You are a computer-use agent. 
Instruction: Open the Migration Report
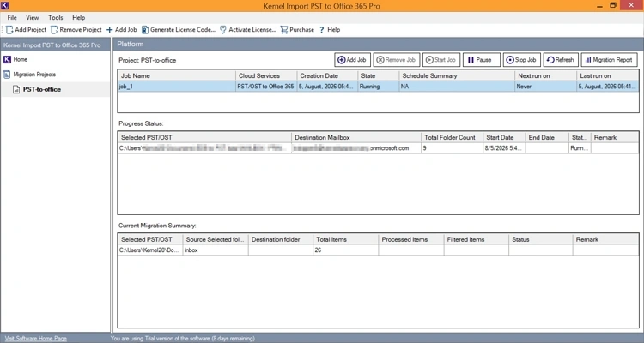pyautogui.click(x=609, y=60)
